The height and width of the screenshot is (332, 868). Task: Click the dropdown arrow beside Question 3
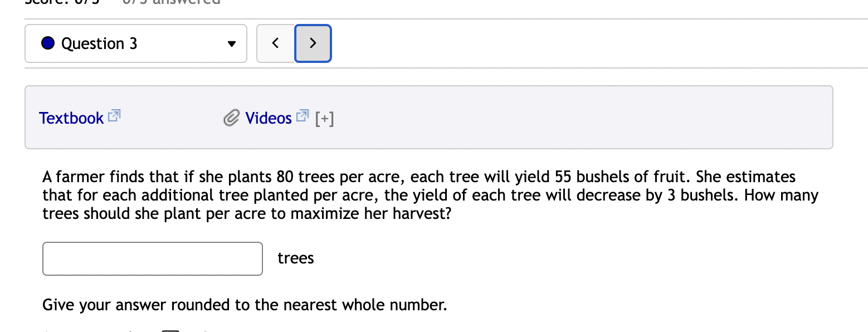(231, 43)
